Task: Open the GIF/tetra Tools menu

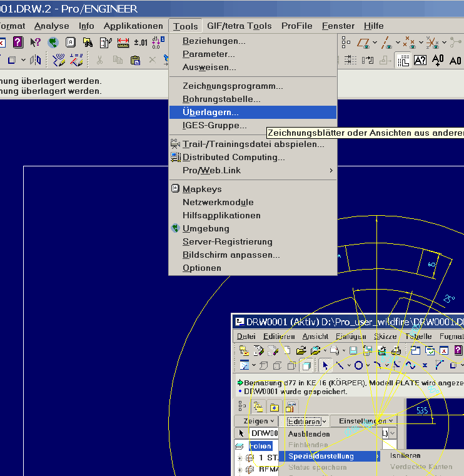Action: click(239, 26)
